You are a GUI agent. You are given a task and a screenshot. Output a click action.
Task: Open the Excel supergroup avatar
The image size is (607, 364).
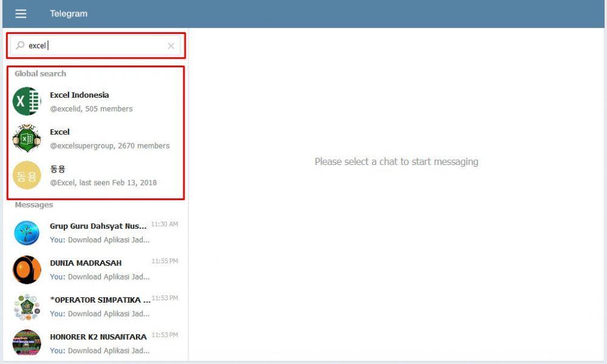27,138
